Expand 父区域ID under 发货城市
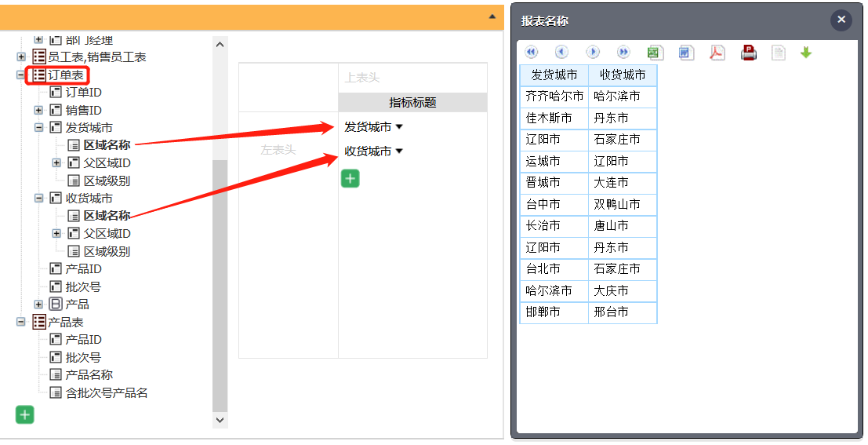 pos(56,163)
